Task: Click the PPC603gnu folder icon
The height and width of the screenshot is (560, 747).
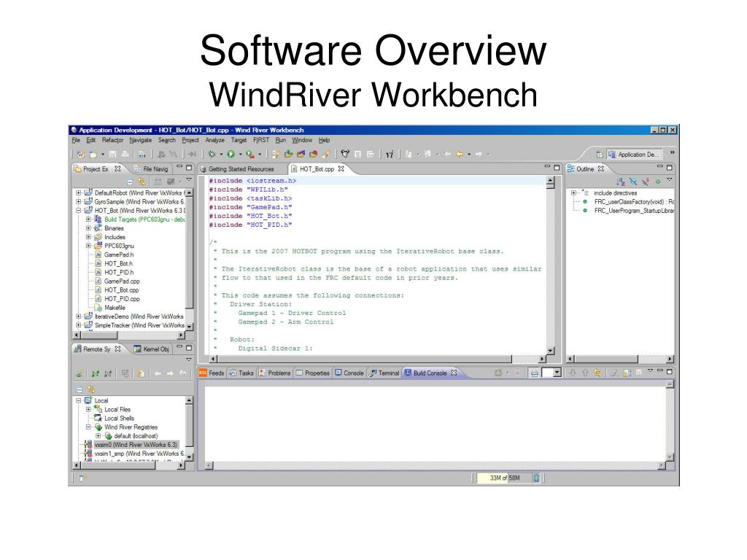Action: pyautogui.click(x=98, y=246)
